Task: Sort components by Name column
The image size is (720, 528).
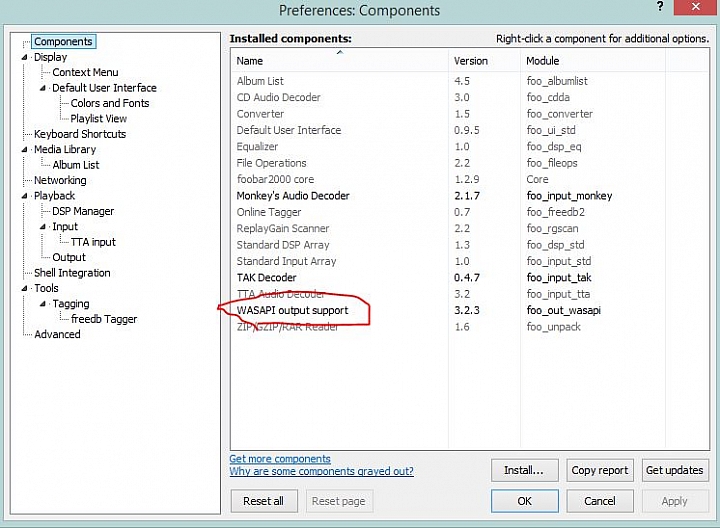Action: [x=339, y=61]
